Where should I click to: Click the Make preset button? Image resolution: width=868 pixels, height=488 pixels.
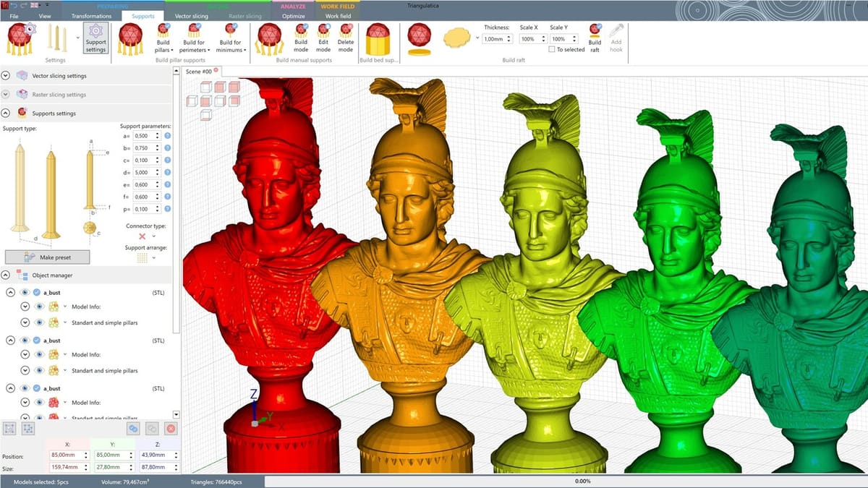[47, 257]
